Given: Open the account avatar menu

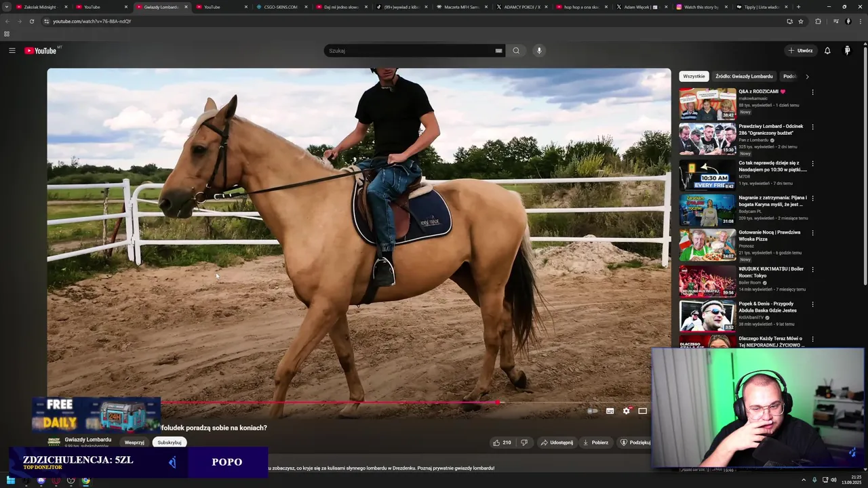Looking at the screenshot, I should (847, 51).
